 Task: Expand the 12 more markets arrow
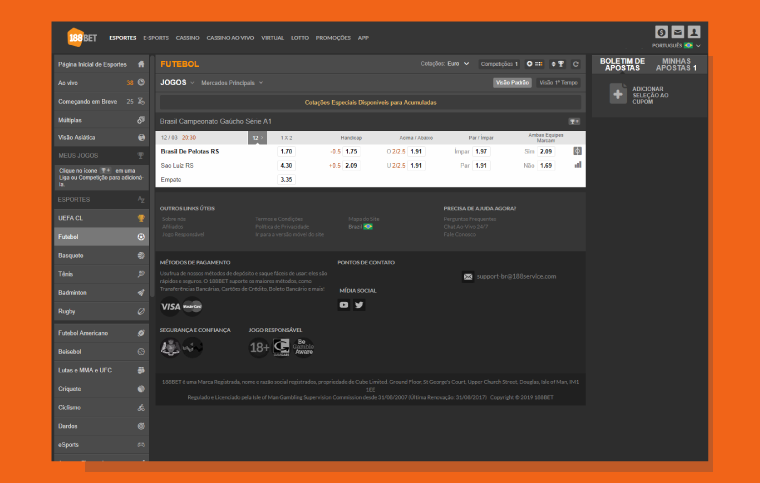pos(257,138)
